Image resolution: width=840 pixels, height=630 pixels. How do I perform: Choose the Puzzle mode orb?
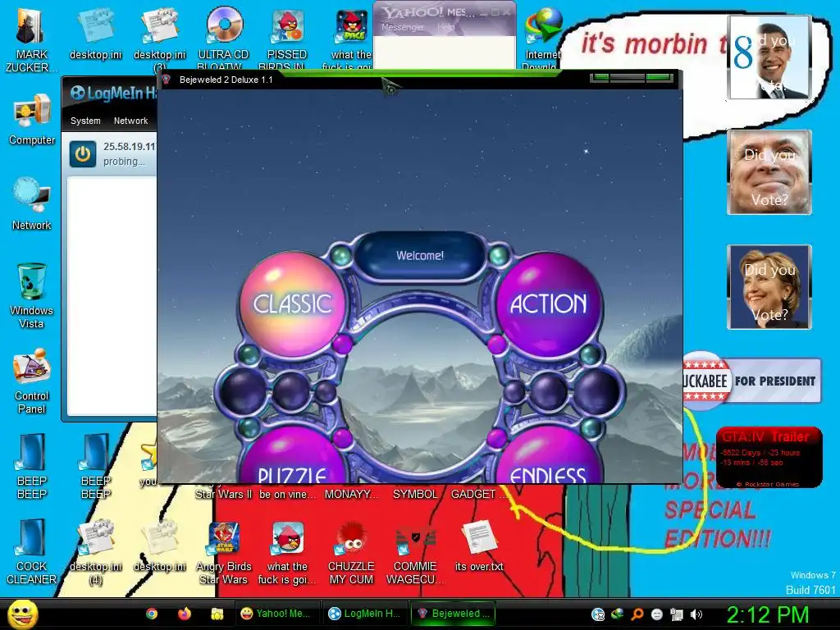point(292,455)
